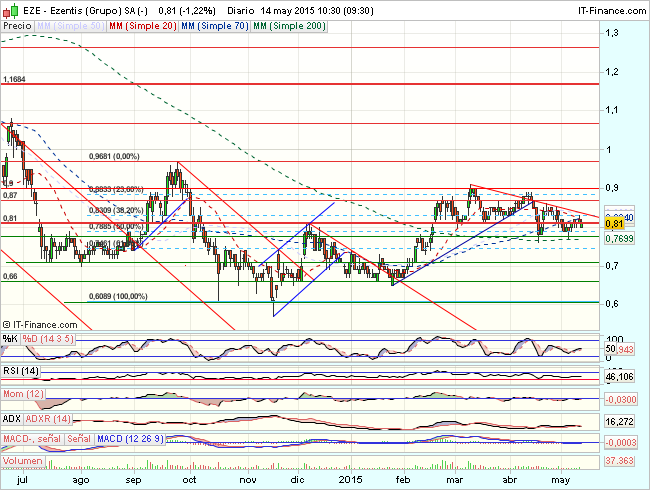Click the IT-Finance.com link at top right

(x=612, y=10)
